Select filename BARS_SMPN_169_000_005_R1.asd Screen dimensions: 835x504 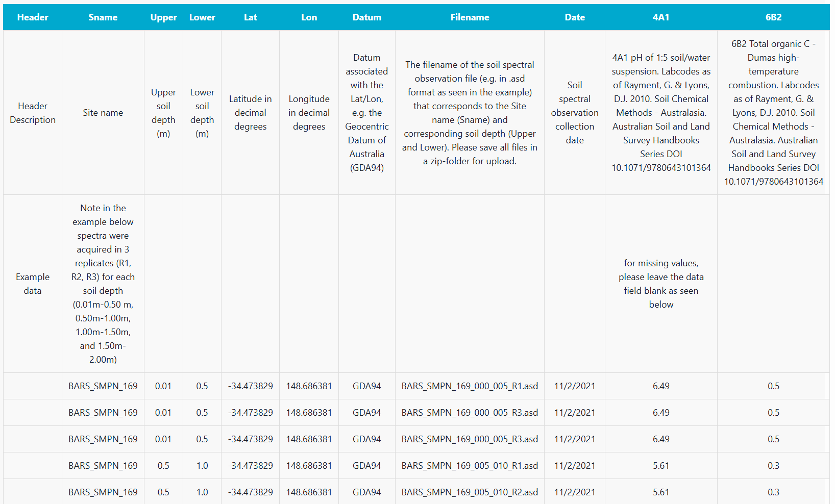(470, 386)
